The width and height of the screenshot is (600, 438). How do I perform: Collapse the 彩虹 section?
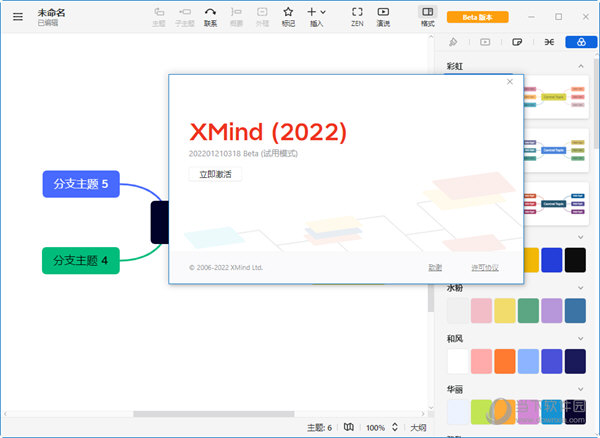pyautogui.click(x=581, y=66)
